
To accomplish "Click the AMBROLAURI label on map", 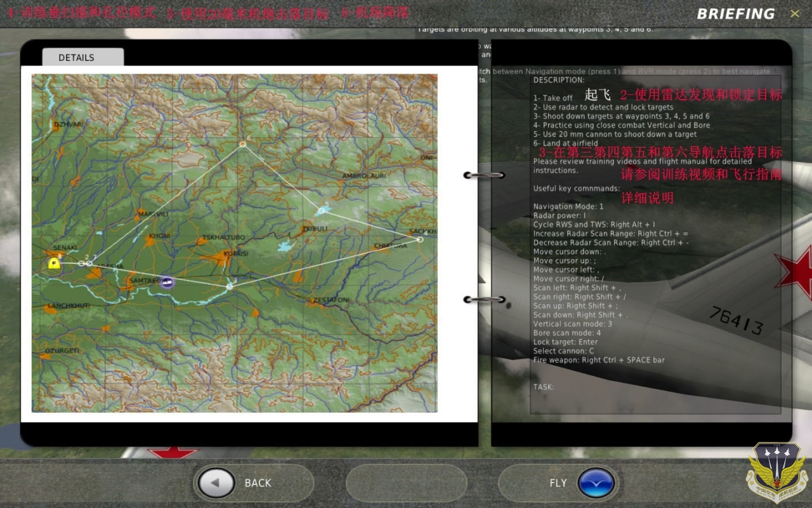I will click(364, 175).
